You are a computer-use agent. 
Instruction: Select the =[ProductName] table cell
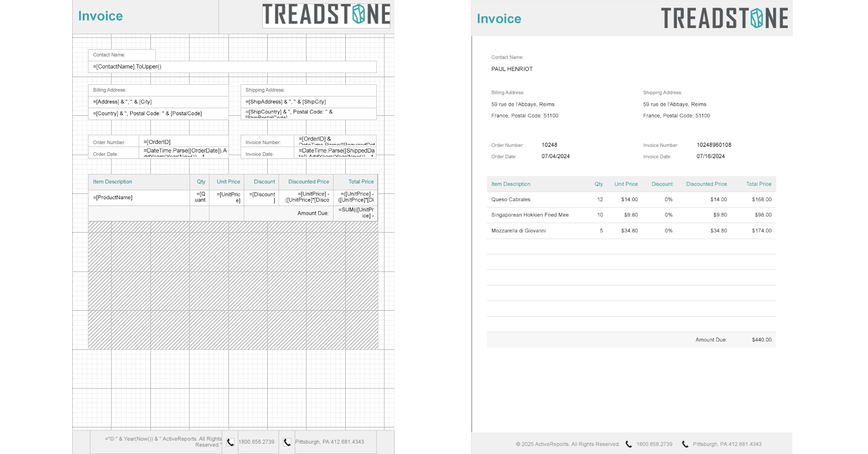(139, 198)
